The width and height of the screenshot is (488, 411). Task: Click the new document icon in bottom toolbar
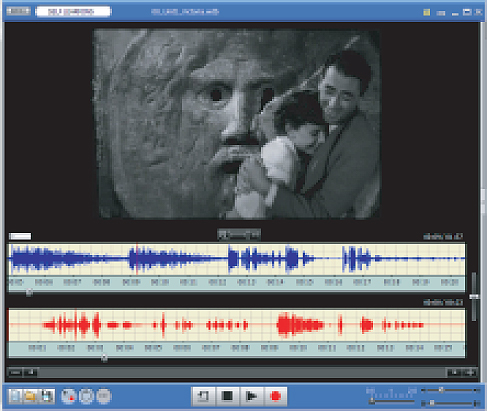pos(15,396)
